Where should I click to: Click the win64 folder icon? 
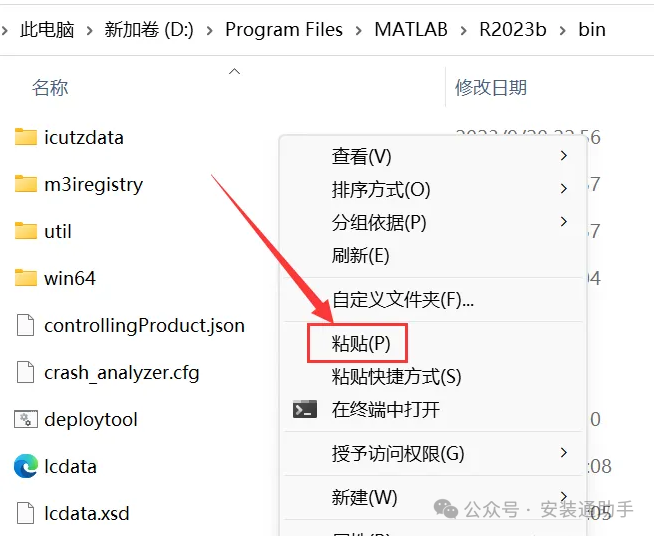point(25,278)
